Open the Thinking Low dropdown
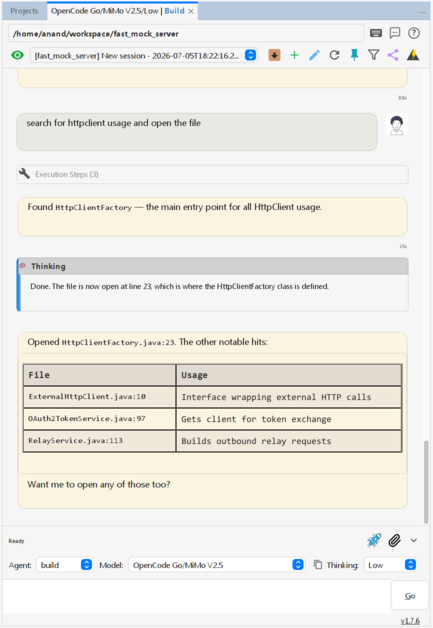 click(391, 565)
